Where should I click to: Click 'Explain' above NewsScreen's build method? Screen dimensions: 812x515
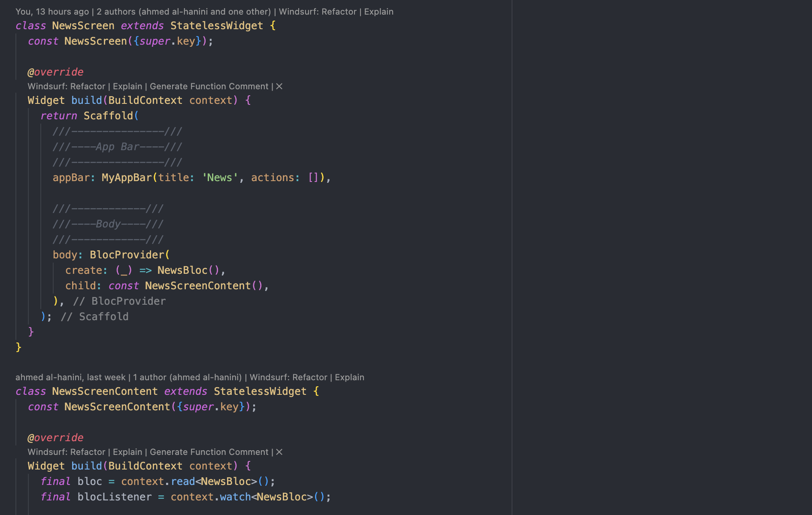click(127, 86)
